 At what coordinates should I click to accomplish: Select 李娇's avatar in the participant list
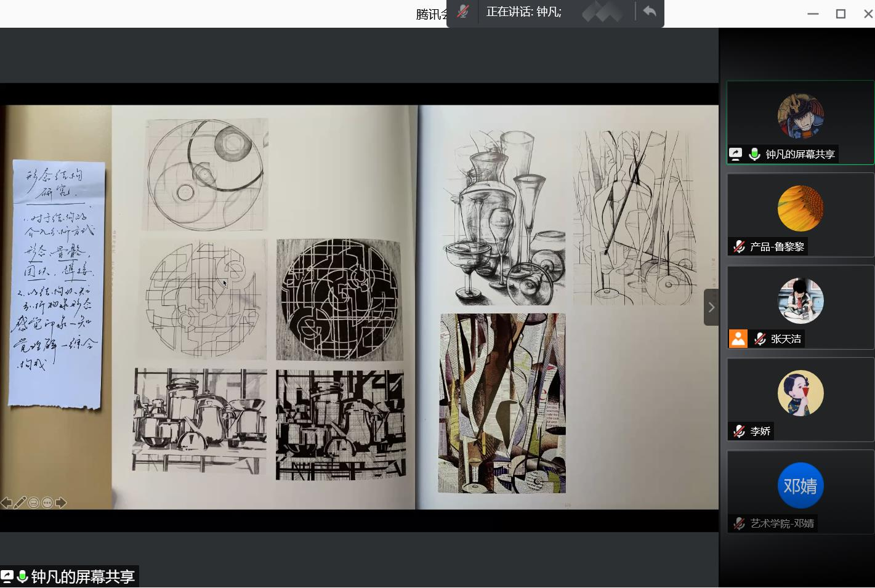(800, 393)
